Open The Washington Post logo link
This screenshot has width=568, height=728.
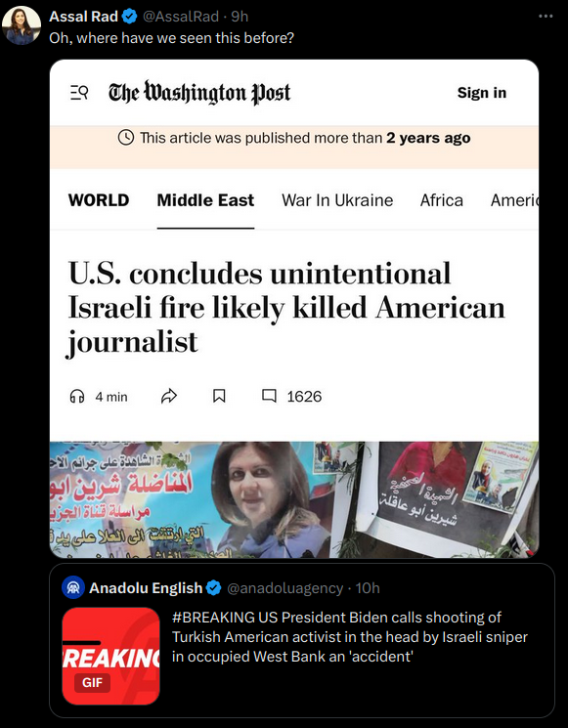pyautogui.click(x=199, y=93)
